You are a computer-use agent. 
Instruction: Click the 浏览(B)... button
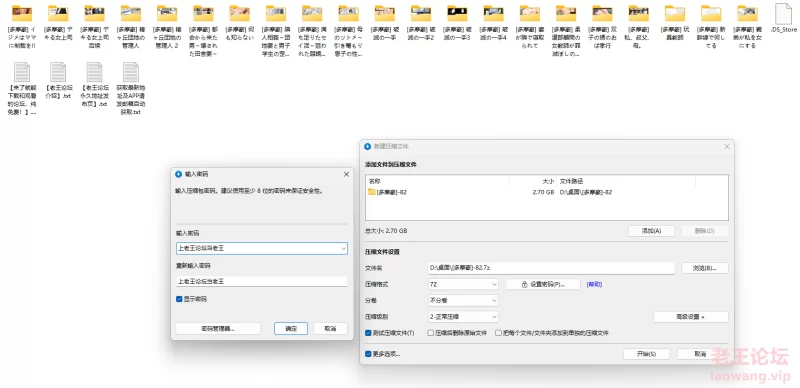705,268
